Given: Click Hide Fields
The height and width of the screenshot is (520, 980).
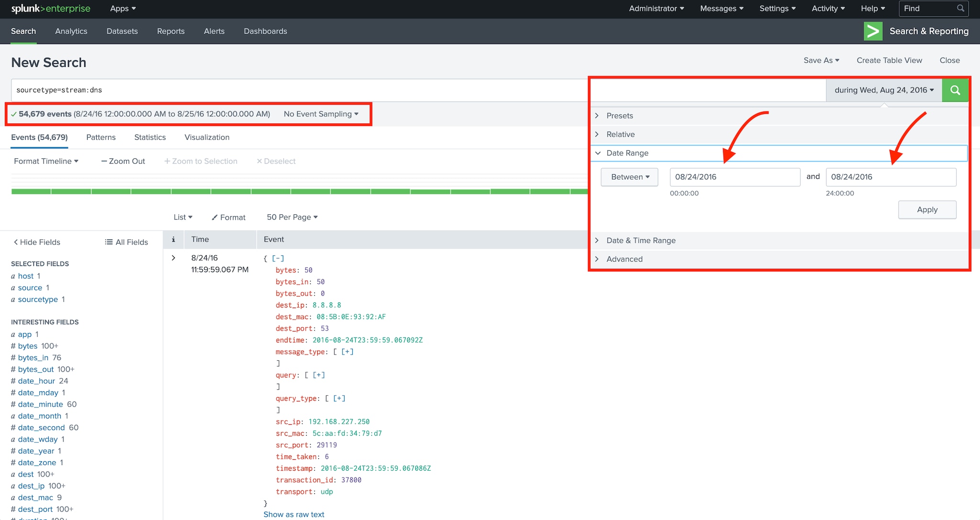Looking at the screenshot, I should [37, 242].
